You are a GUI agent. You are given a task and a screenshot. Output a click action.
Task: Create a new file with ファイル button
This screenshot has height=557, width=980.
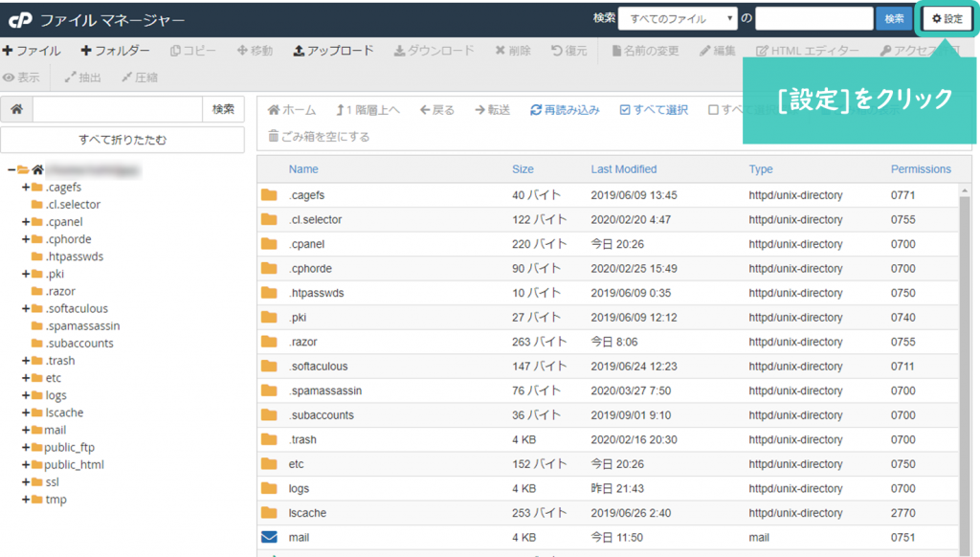coord(32,51)
